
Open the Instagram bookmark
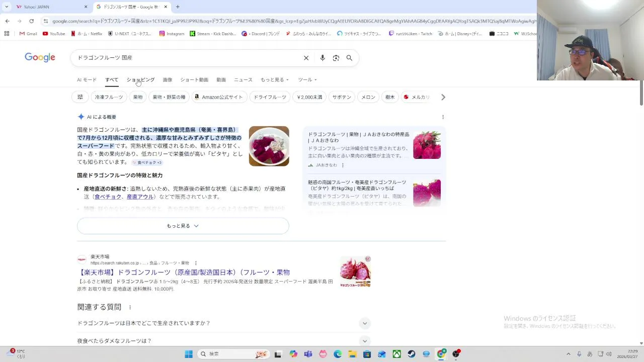[x=172, y=34]
